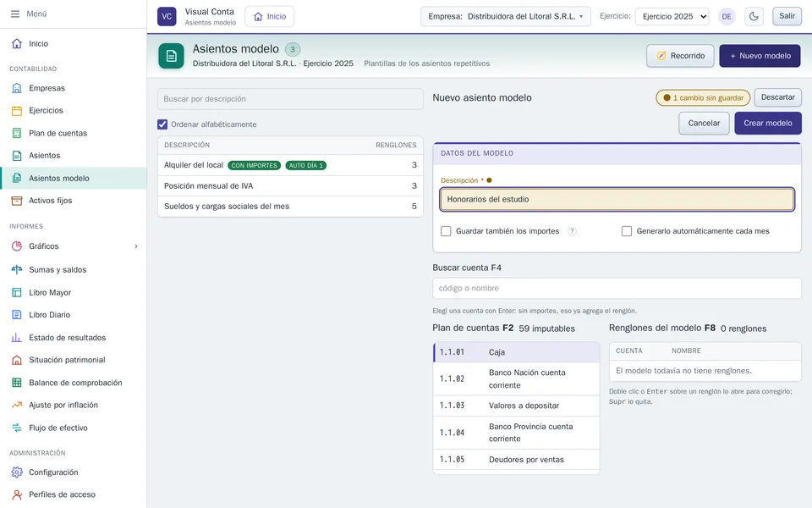The image size is (812, 508).
Task: Discard changes with Descartar button
Action: 778,97
